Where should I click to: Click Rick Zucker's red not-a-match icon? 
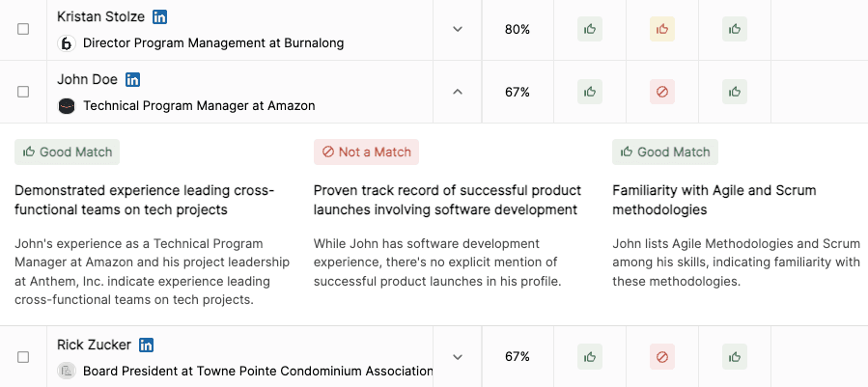tap(662, 357)
